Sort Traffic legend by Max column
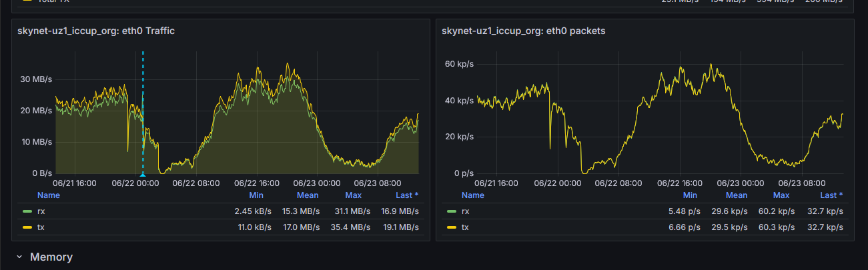868x270 pixels. click(353, 195)
